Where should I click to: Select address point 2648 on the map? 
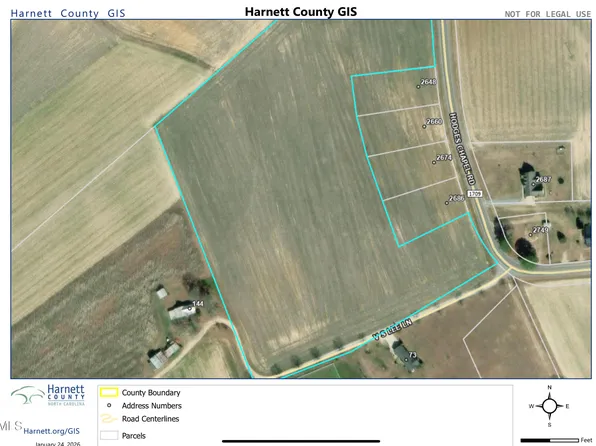(418, 87)
